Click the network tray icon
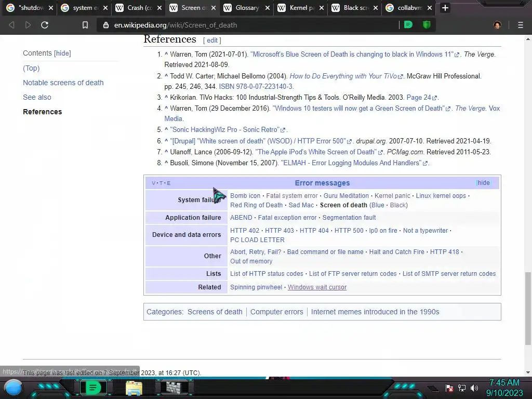The height and width of the screenshot is (399, 532). (x=462, y=388)
